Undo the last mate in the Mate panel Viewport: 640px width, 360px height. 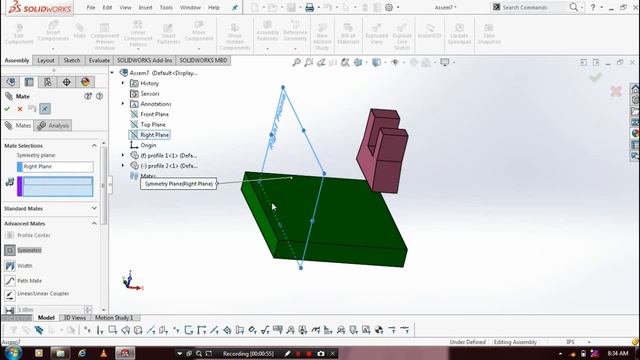coord(32,109)
